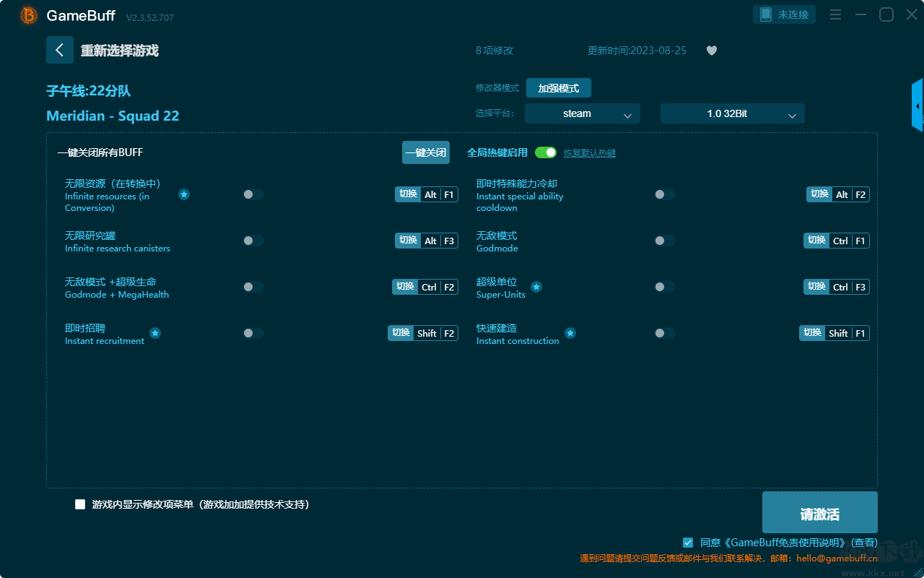Click the back arrow to reselect game
The image size is (924, 578).
tap(60, 50)
